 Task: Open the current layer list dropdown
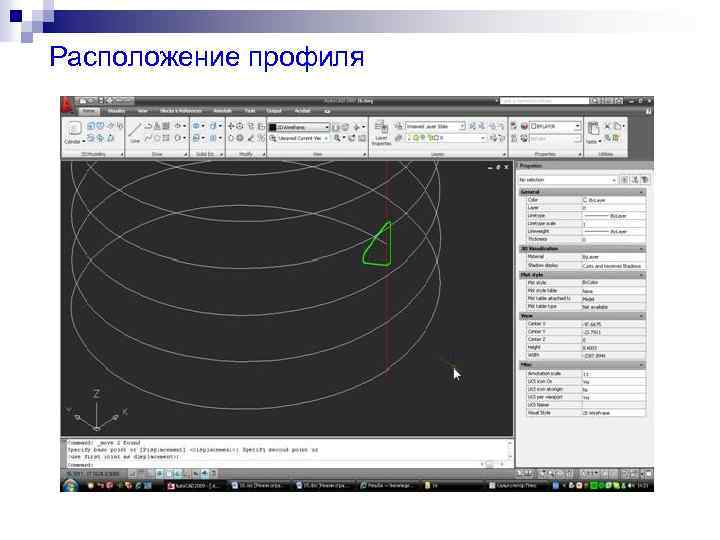pos(445,137)
